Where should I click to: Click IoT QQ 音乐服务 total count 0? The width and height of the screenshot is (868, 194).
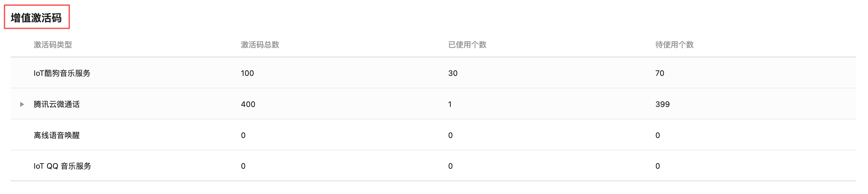coord(243,166)
